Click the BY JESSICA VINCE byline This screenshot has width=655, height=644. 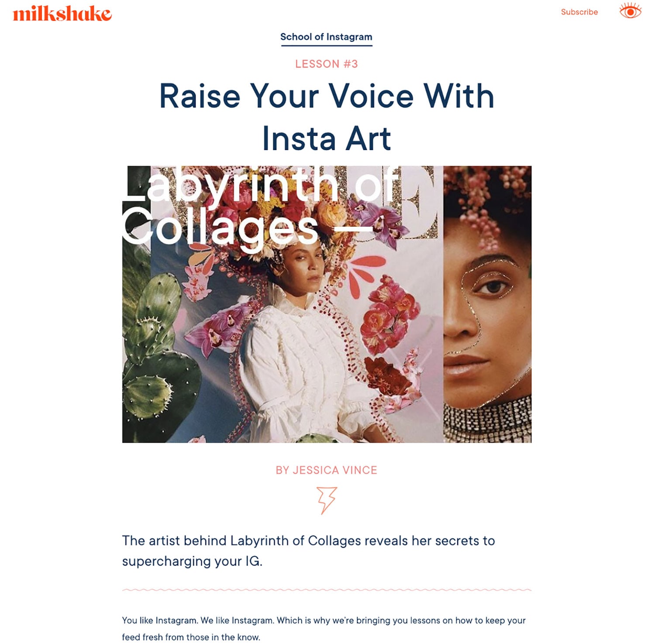326,470
